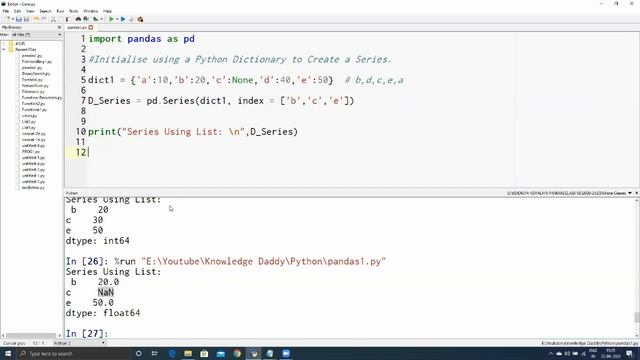The width and height of the screenshot is (640, 360).
Task: Open Task View on taskbar
Action: 155,353
